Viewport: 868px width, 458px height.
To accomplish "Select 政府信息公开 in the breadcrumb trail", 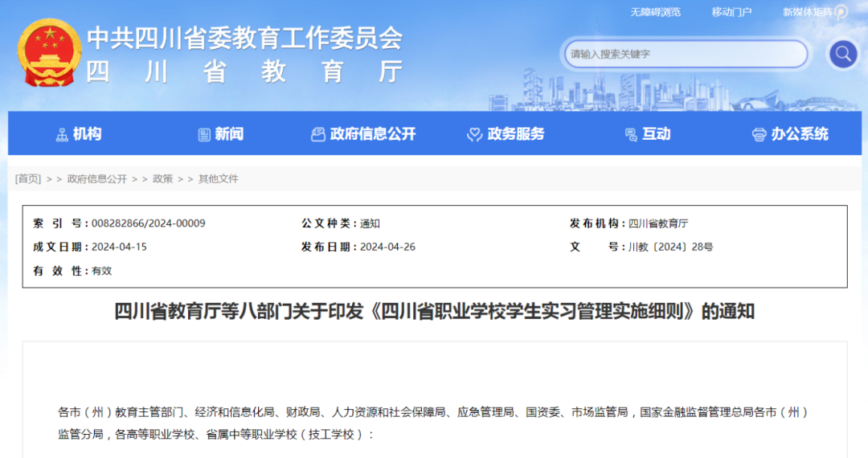I will (97, 178).
